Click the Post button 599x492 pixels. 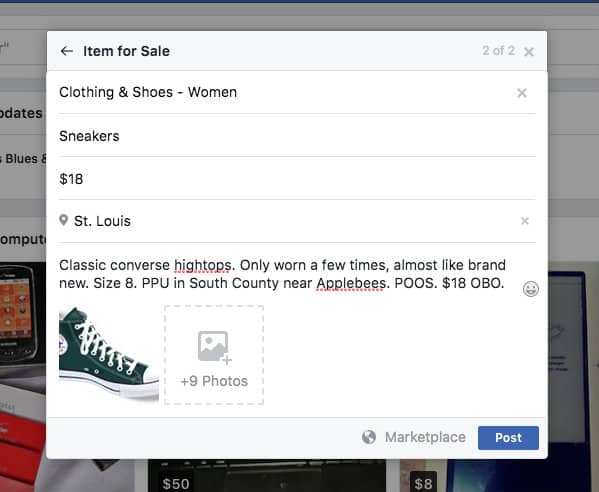(508, 438)
